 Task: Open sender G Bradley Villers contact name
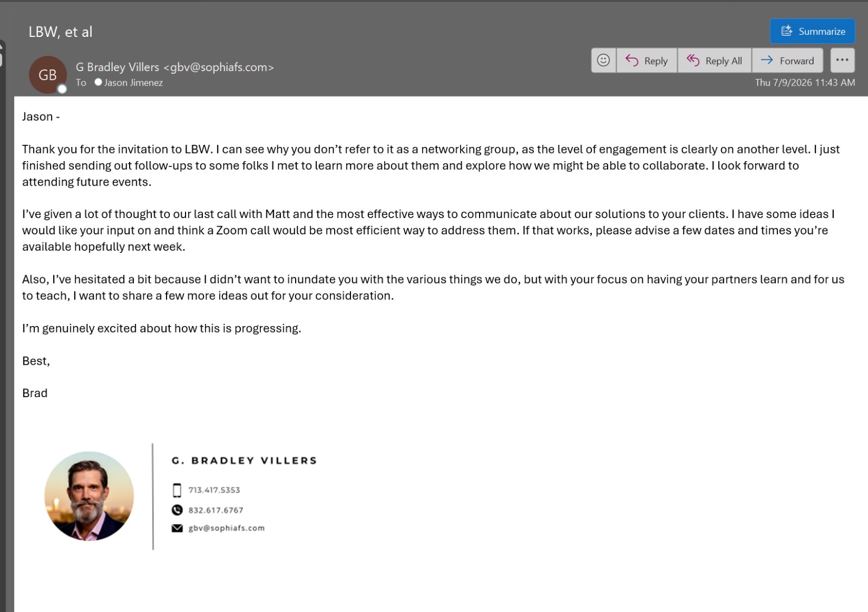(x=117, y=67)
